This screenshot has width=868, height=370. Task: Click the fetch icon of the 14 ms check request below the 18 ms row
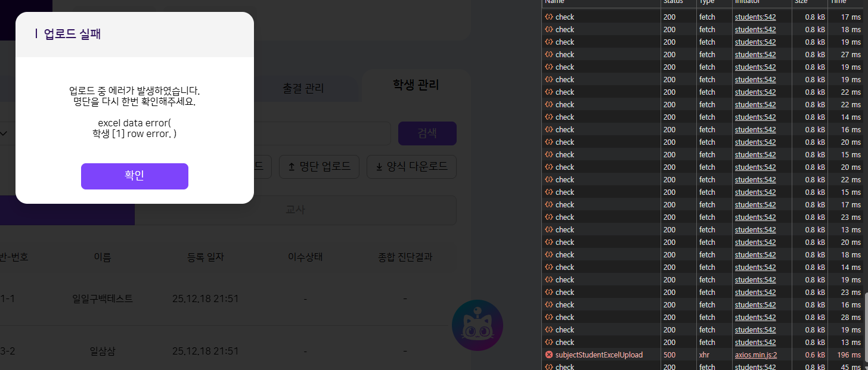tap(548, 267)
